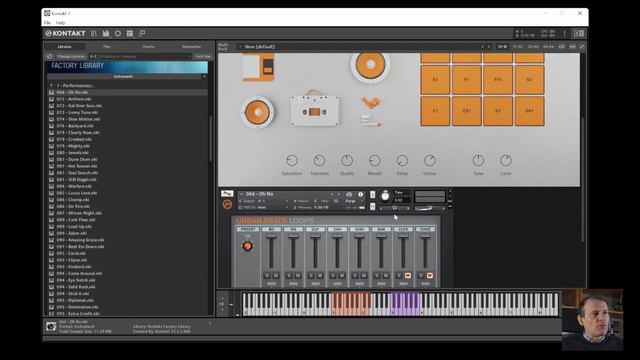Click the minimized view icon next to rack
This screenshot has width=640, height=360.
(x=142, y=33)
